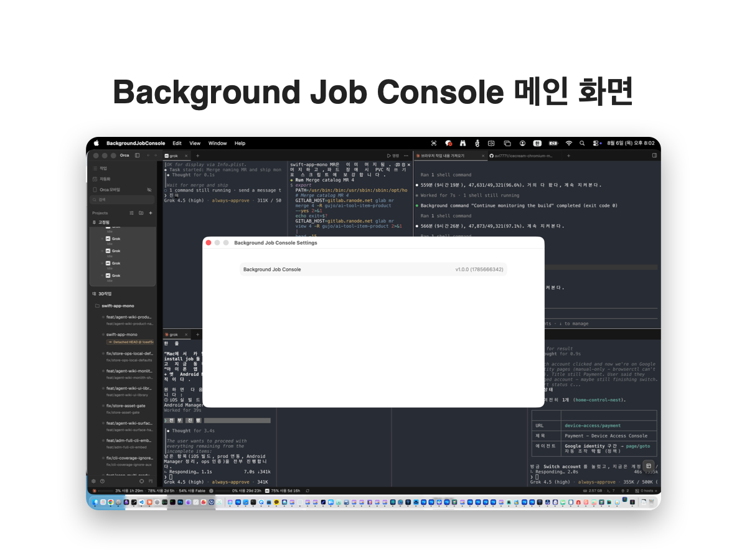The height and width of the screenshot is (560, 747).
Task: Click the forward arrow in Orca toolbar
Action: (x=155, y=155)
